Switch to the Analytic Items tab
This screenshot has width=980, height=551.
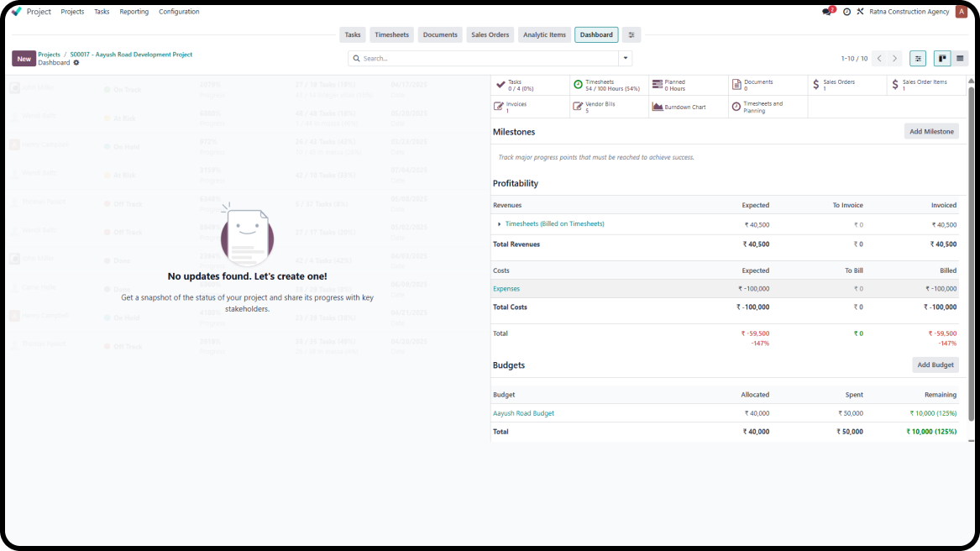544,34
